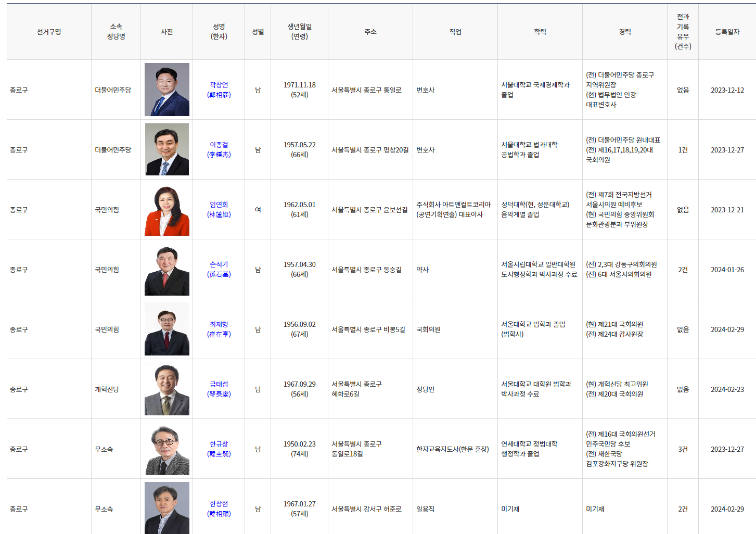Click the photo of candidate 한규창
The height and width of the screenshot is (534, 756).
click(x=167, y=449)
